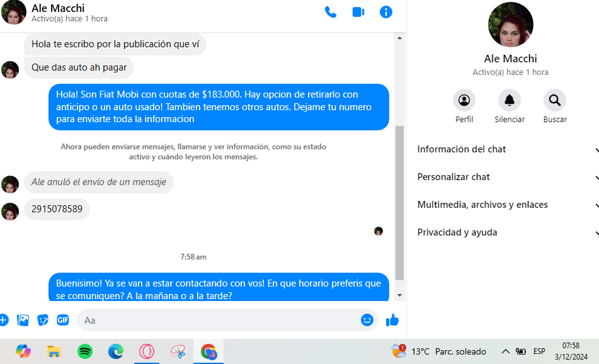Viewport: 599px width, 364px height.
Task: Open the weather widget showing 13°C
Action: pos(438,351)
